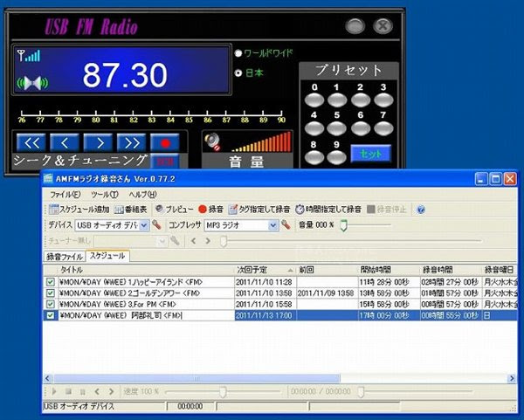Select the 1.ハッピーアイランド <FM> row title
The height and width of the screenshot is (420, 524).
[x=131, y=282]
